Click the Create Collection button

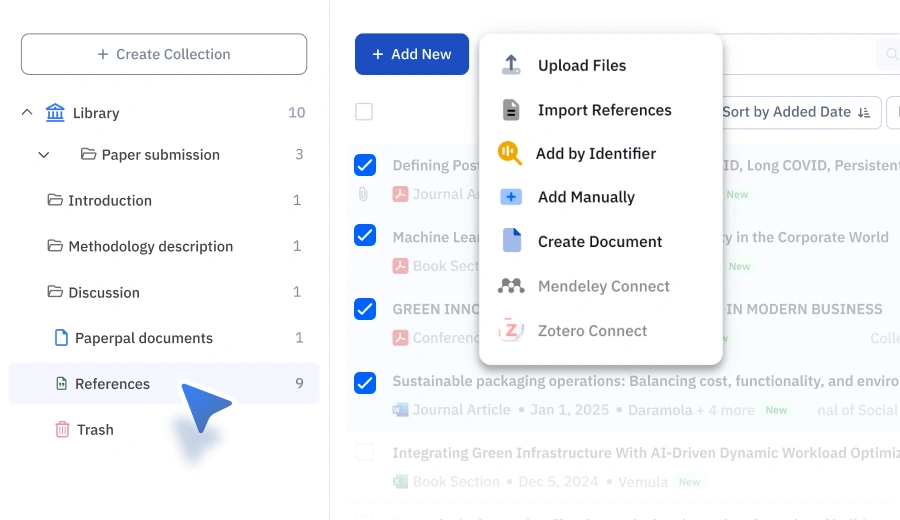pos(164,54)
